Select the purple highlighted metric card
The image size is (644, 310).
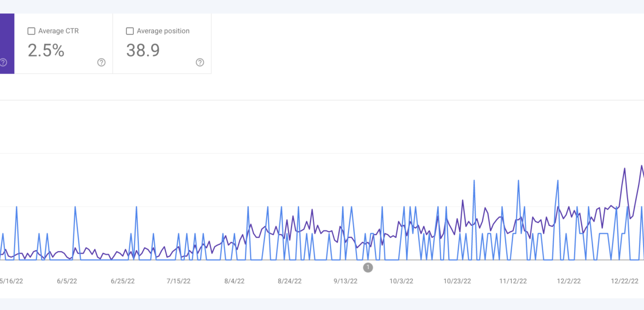tap(6, 43)
